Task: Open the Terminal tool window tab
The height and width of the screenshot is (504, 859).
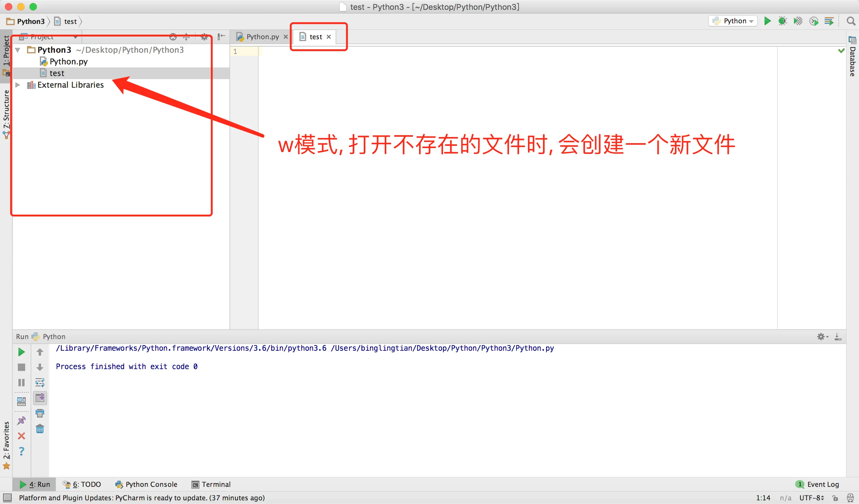Action: (x=211, y=484)
